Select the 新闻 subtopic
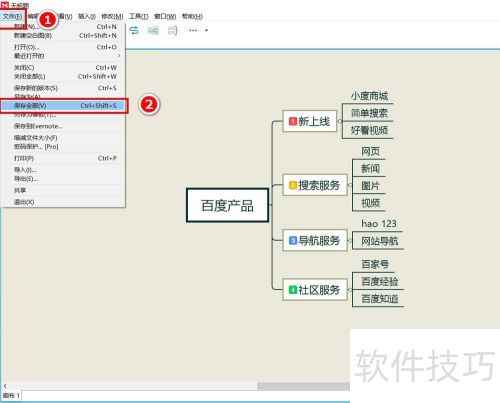Screen dimensions: 500x403 pos(370,168)
